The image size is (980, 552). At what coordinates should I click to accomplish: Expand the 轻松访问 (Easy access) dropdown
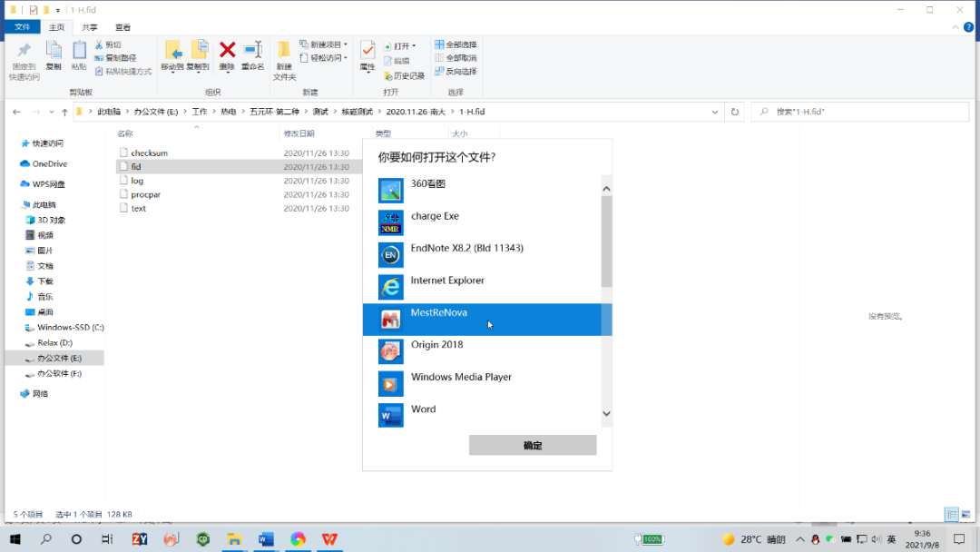pos(323,58)
